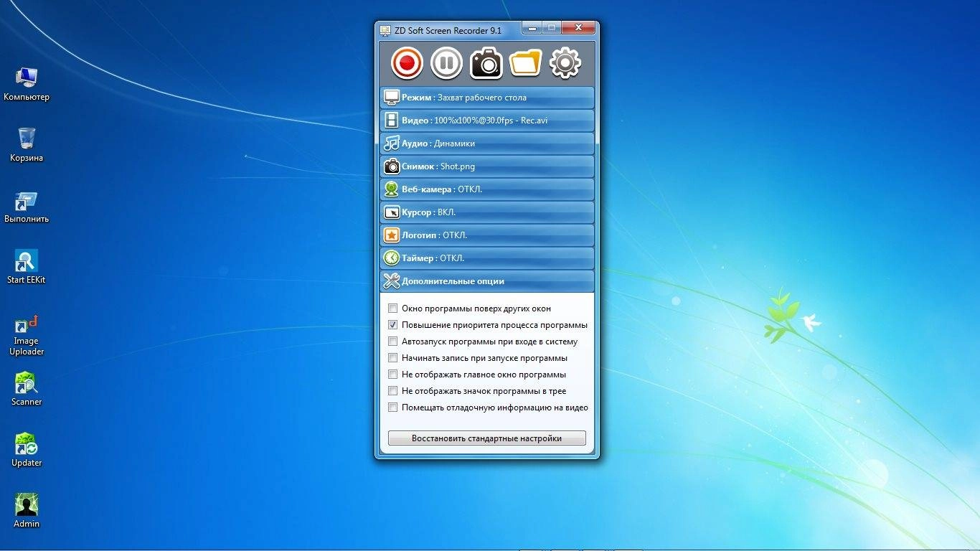The height and width of the screenshot is (551, 980).
Task: Check Помещать отладочную информацию на видео
Action: tap(392, 408)
